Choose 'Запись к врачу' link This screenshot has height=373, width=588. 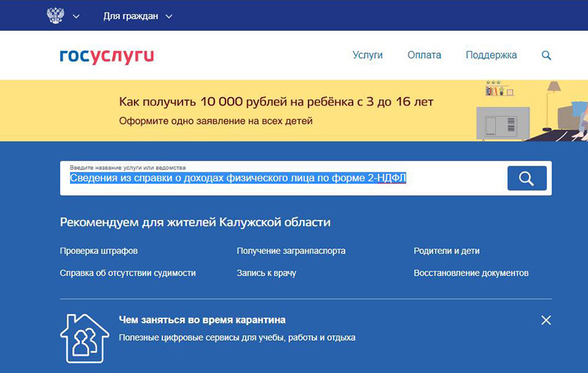pyautogui.click(x=266, y=273)
